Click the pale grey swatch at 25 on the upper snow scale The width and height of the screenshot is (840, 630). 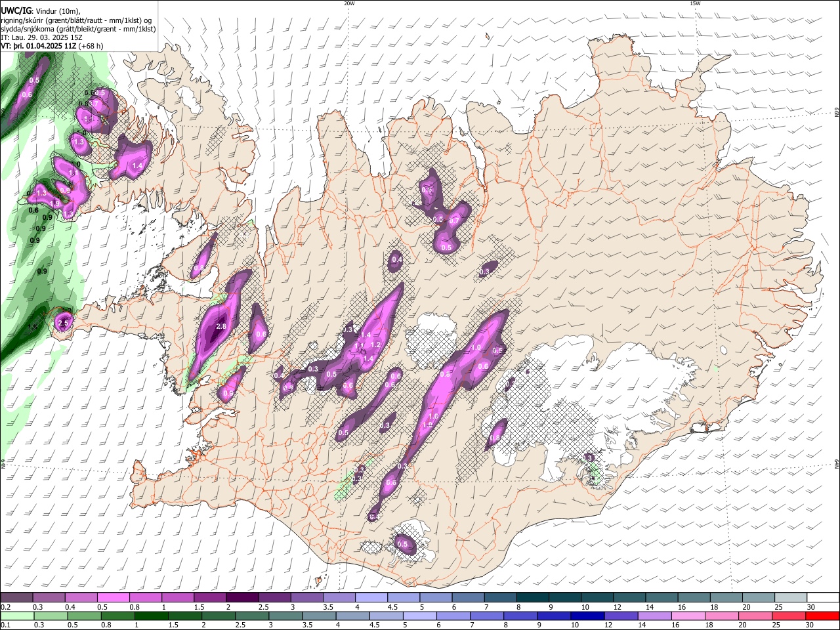[x=791, y=598]
